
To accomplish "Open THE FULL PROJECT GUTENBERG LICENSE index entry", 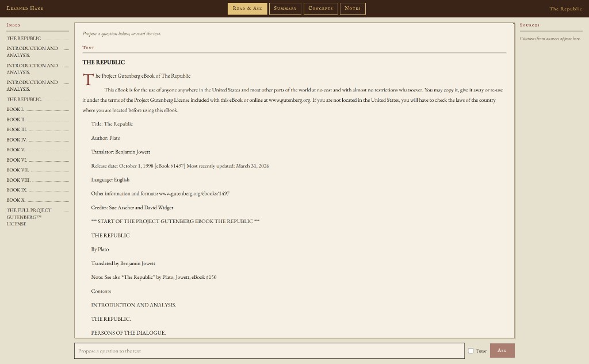I will pyautogui.click(x=37, y=217).
